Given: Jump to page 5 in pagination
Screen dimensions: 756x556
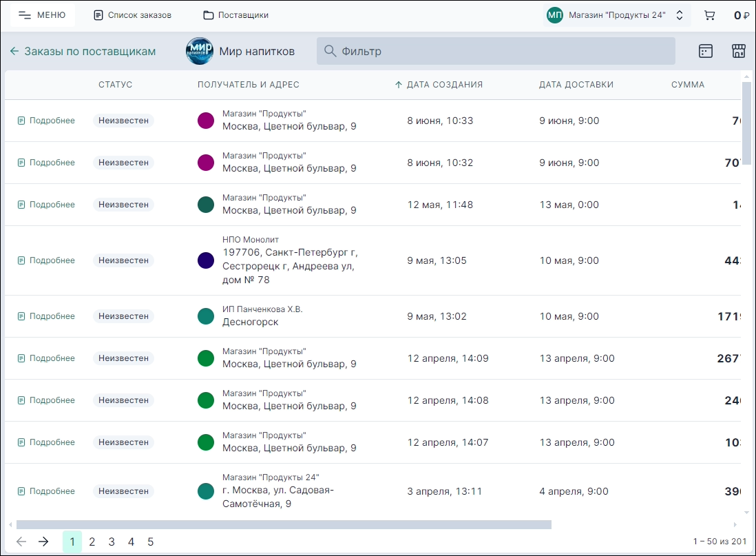Looking at the screenshot, I should pos(150,542).
